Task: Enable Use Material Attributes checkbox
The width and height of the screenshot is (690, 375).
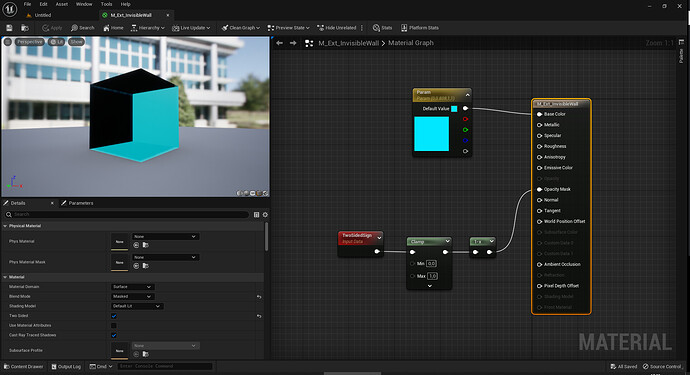Action: 114,326
